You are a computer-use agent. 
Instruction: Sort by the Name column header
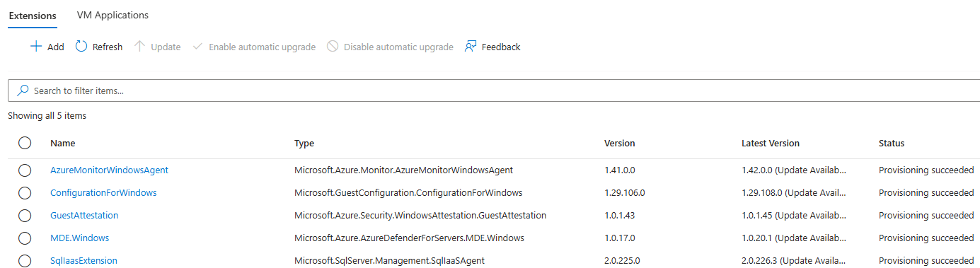62,143
